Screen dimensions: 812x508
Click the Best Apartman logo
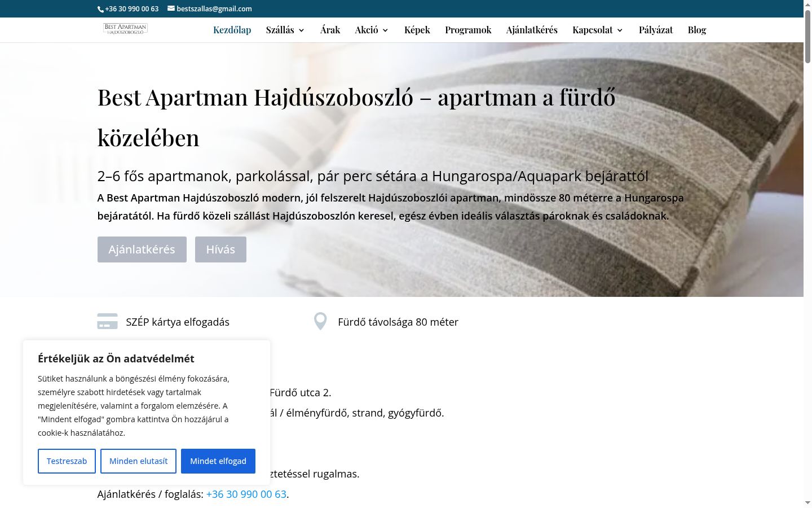tap(125, 29)
